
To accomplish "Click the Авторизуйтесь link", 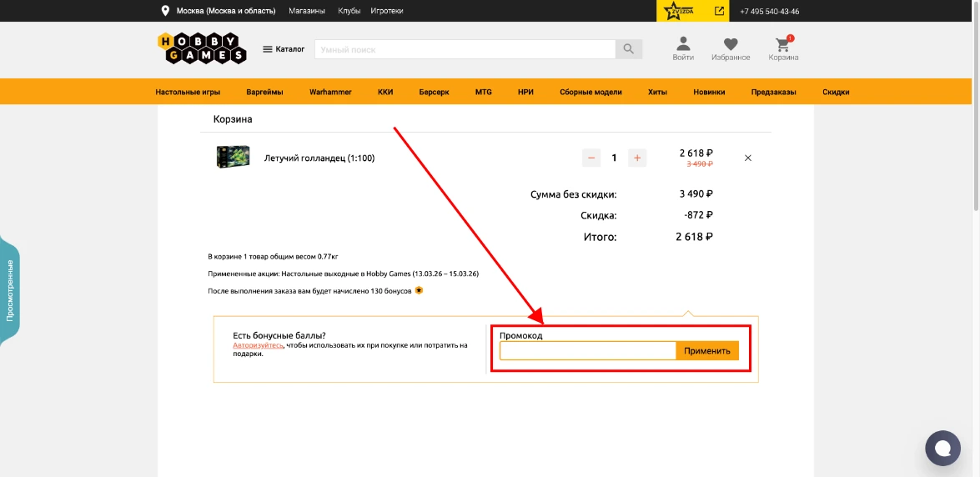I will [x=258, y=345].
